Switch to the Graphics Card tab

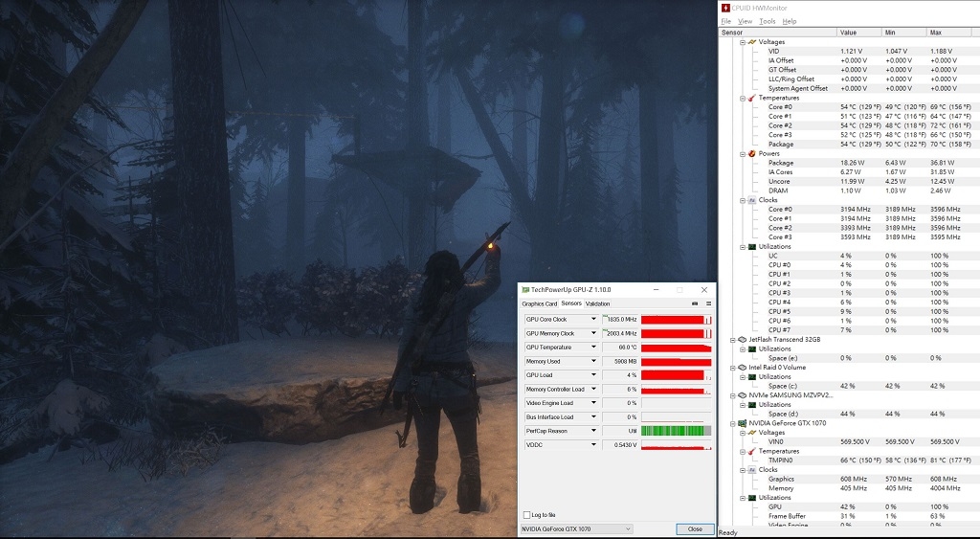point(540,303)
